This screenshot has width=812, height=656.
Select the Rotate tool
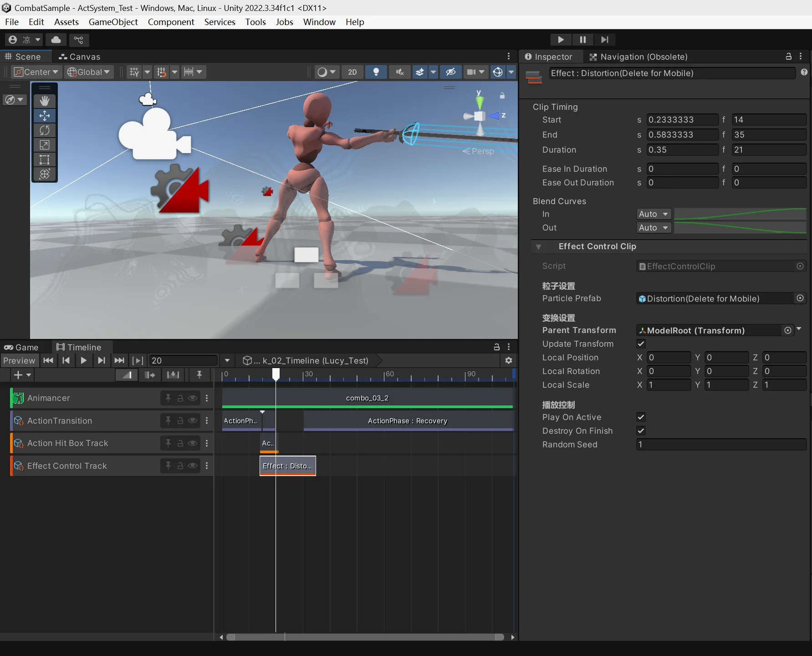click(45, 130)
